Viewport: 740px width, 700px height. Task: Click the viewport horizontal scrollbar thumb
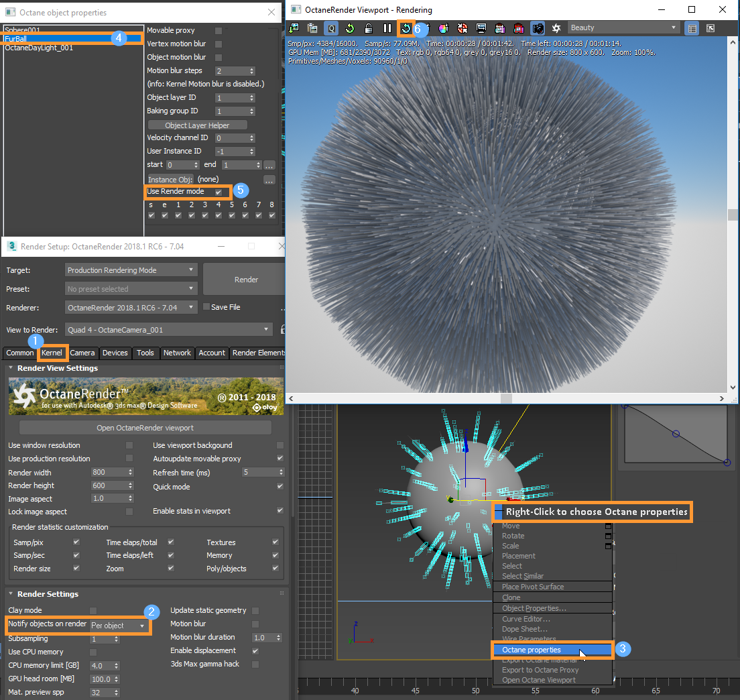coord(506,398)
